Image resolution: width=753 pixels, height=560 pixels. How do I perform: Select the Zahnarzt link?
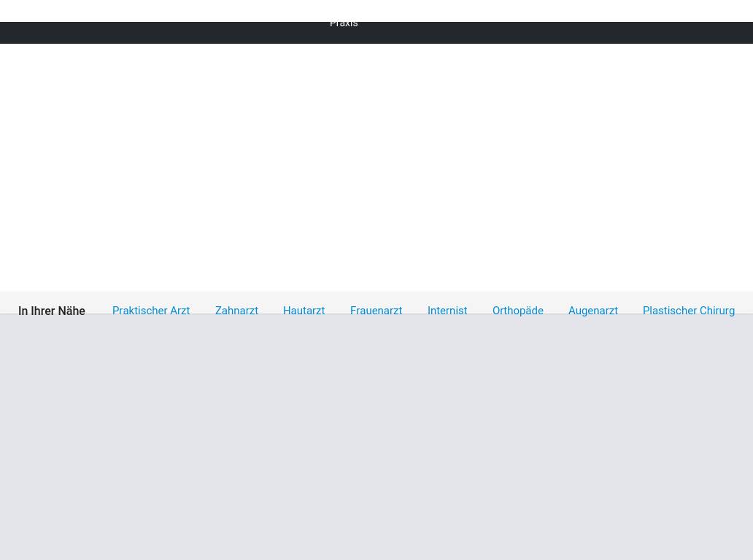pos(236,311)
